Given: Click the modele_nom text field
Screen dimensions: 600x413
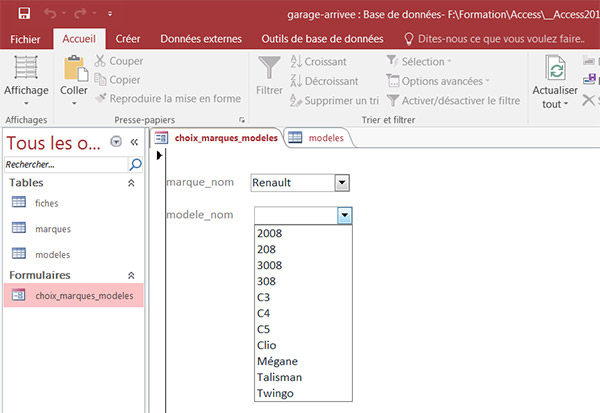Looking at the screenshot, I should tap(296, 215).
